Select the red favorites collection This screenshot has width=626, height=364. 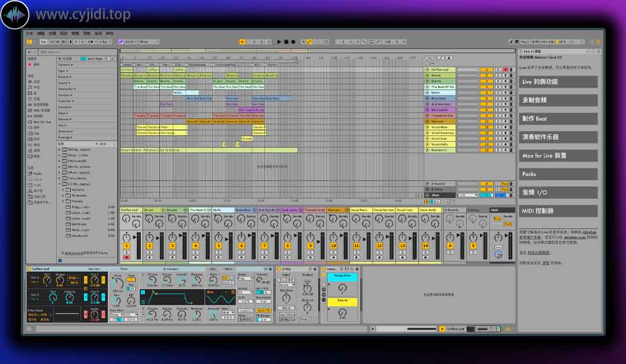[34, 64]
